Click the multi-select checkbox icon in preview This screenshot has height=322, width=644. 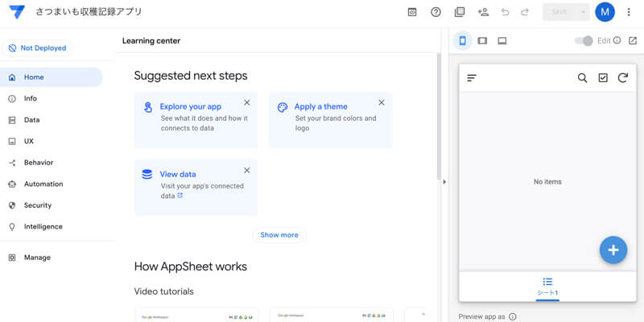click(x=603, y=78)
